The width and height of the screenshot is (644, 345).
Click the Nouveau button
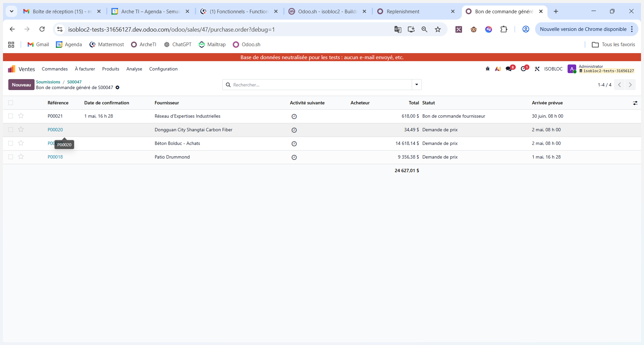pyautogui.click(x=21, y=85)
